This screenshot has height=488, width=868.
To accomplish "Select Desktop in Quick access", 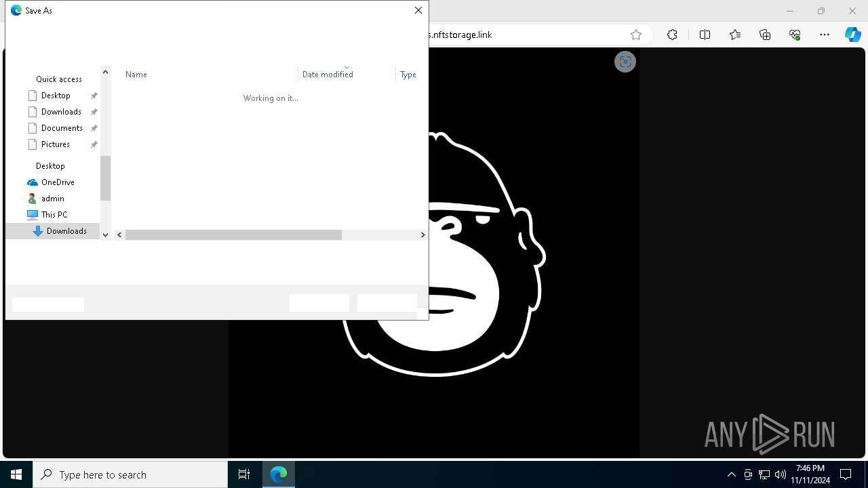I will pos(56,96).
